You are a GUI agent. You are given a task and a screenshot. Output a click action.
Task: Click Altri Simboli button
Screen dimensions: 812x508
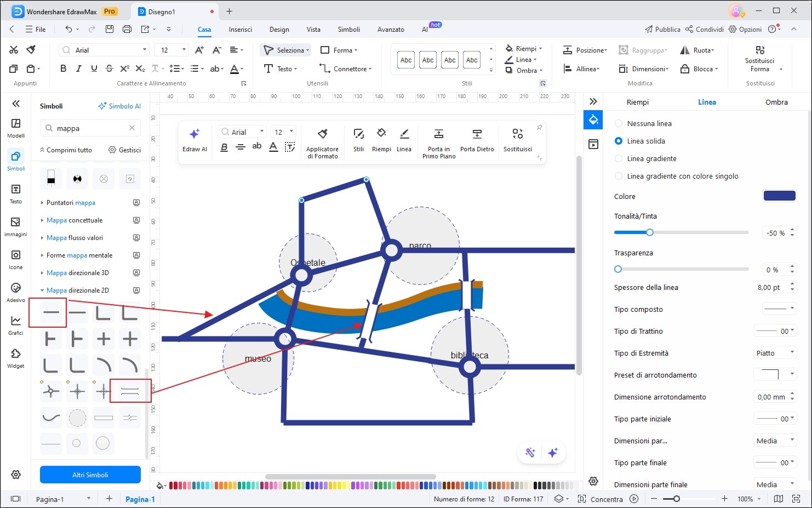(90, 475)
